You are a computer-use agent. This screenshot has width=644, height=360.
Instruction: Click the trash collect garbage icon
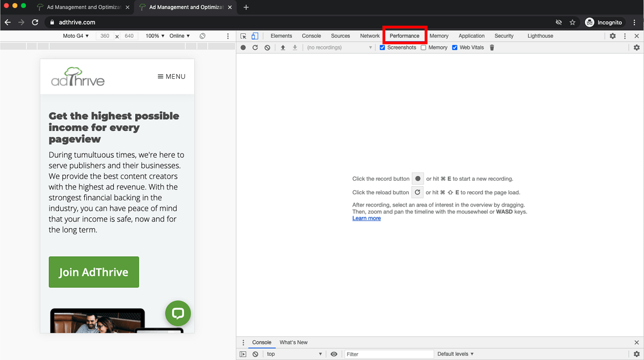pyautogui.click(x=492, y=48)
